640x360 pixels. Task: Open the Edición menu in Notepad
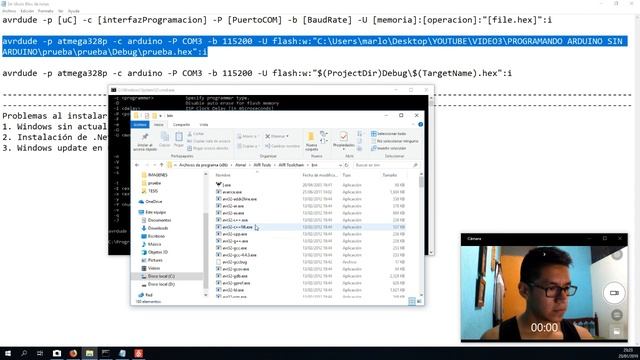(x=27, y=11)
